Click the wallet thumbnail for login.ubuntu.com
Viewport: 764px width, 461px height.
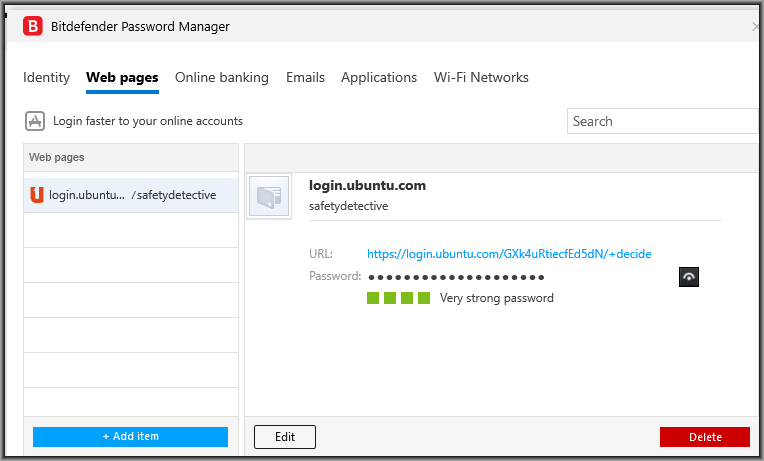point(269,196)
